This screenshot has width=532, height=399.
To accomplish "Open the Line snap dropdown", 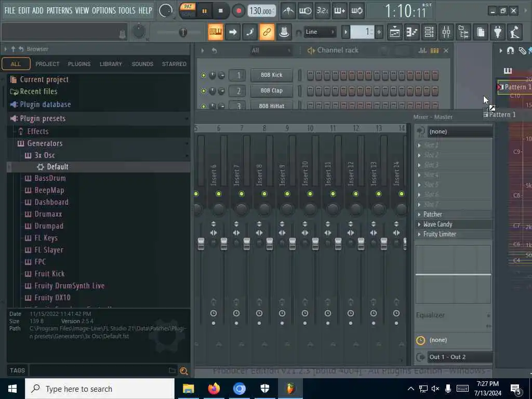I will point(320,32).
